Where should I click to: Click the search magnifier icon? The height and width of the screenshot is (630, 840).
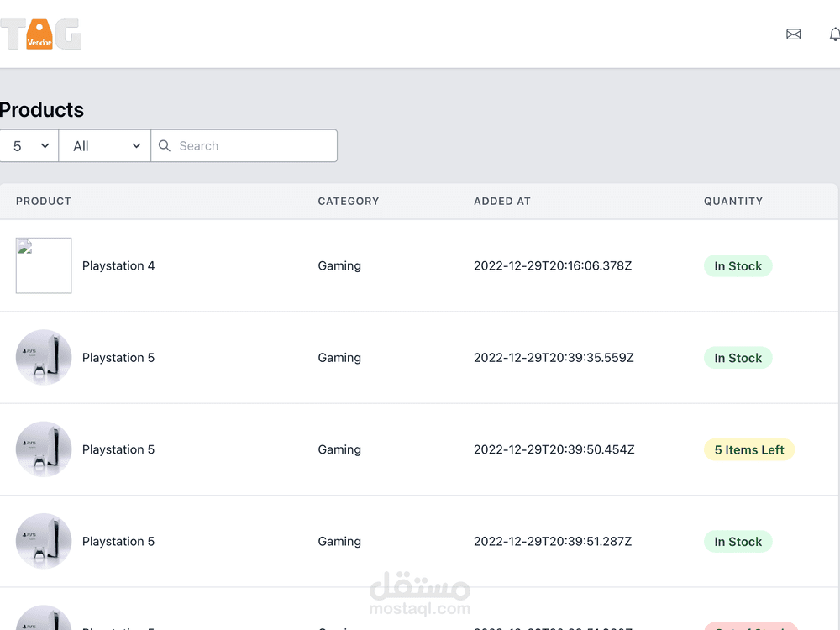165,145
